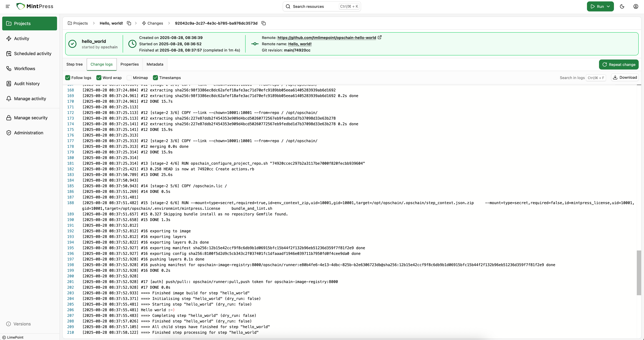The height and width of the screenshot is (340, 644).
Task: Open the Hello, world! breadcrumb link
Action: coord(111,23)
